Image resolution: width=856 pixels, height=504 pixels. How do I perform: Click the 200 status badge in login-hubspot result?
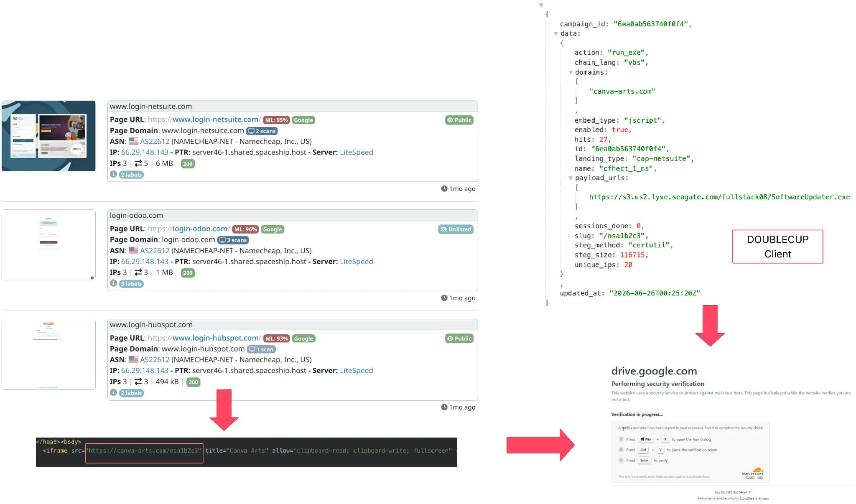193,382
